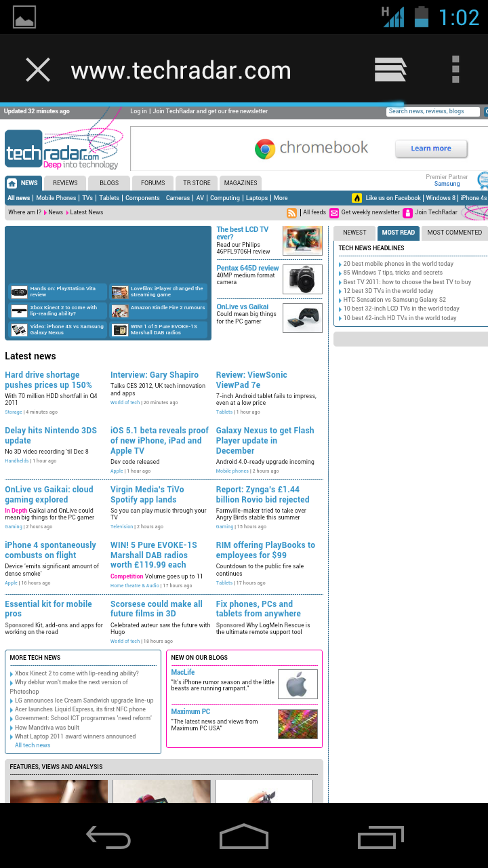
Task: Open Report: Zynga's Rovio bid article
Action: [x=263, y=494]
